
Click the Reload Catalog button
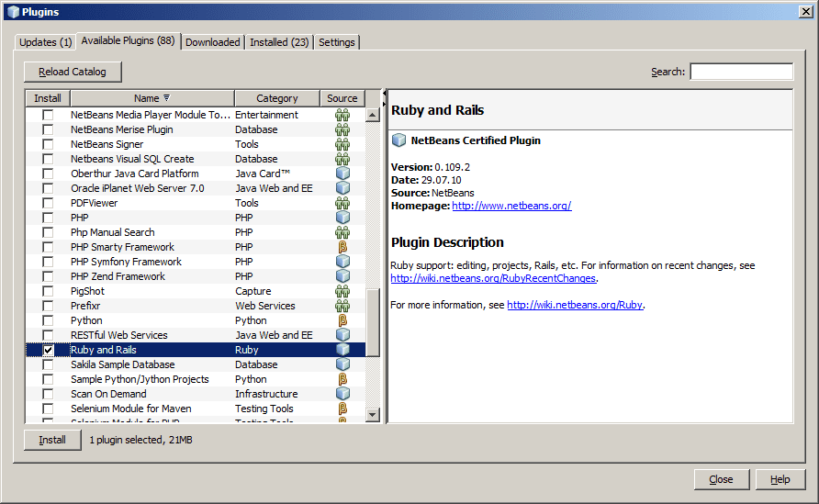pyautogui.click(x=73, y=72)
